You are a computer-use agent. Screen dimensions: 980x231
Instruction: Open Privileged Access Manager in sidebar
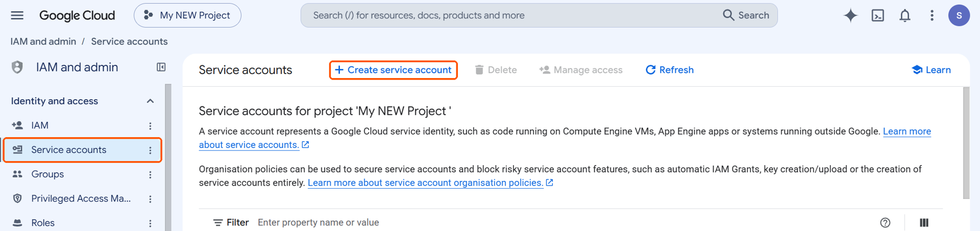(x=82, y=199)
